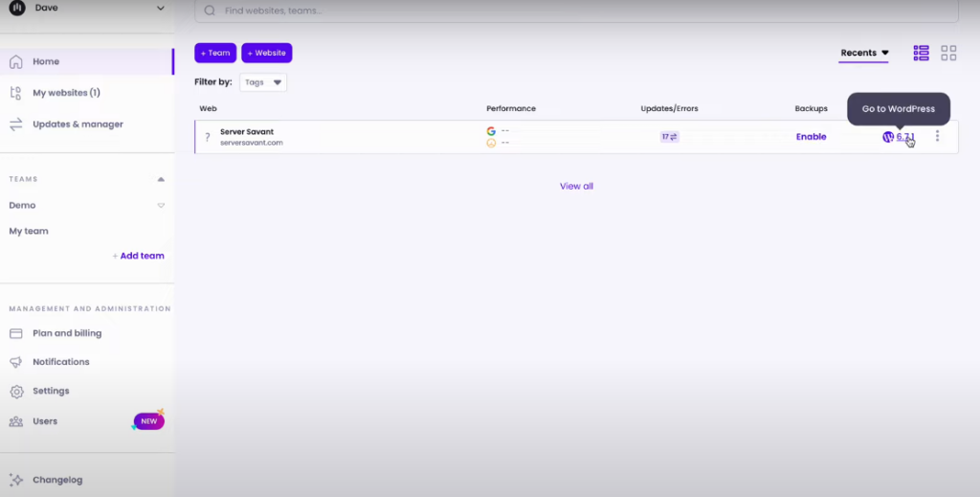
Task: Enable backups for Server Savant
Action: 811,137
